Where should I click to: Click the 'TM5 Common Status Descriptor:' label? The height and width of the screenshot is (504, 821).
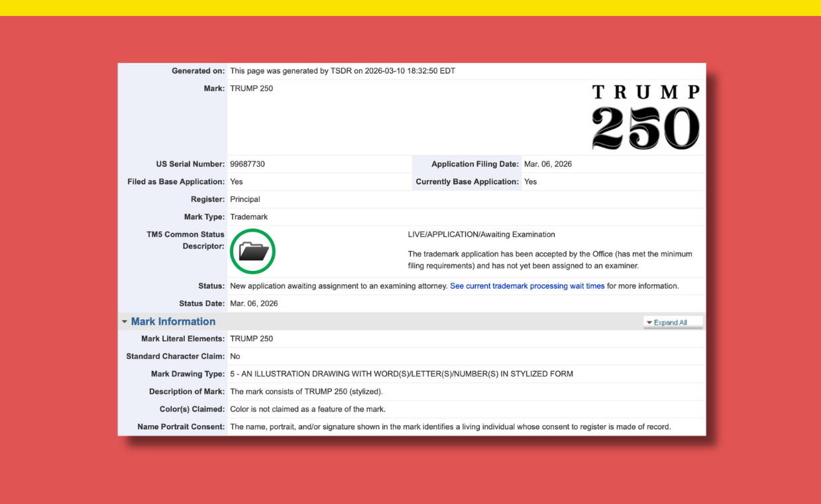[186, 240]
